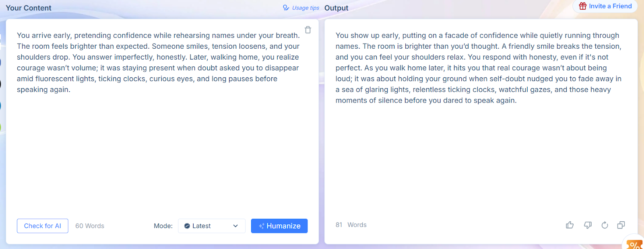Delete the input text with the trash icon
The height and width of the screenshot is (249, 644).
coord(308,30)
